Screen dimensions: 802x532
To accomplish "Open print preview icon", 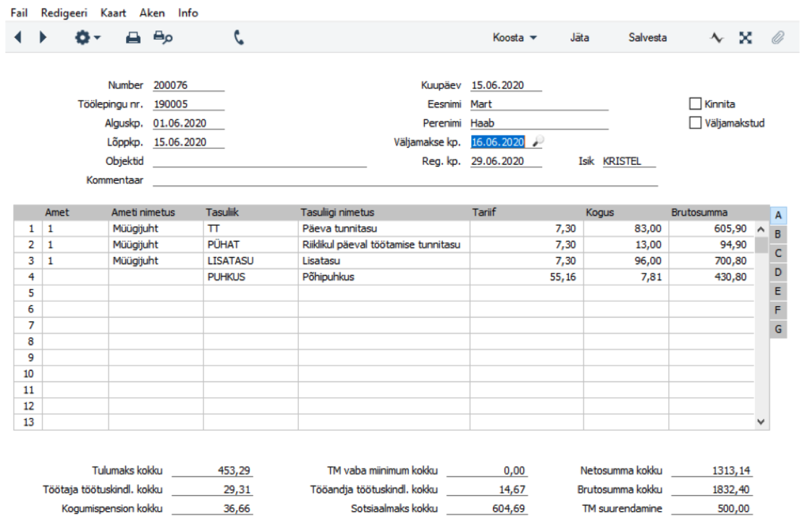I will tap(163, 38).
